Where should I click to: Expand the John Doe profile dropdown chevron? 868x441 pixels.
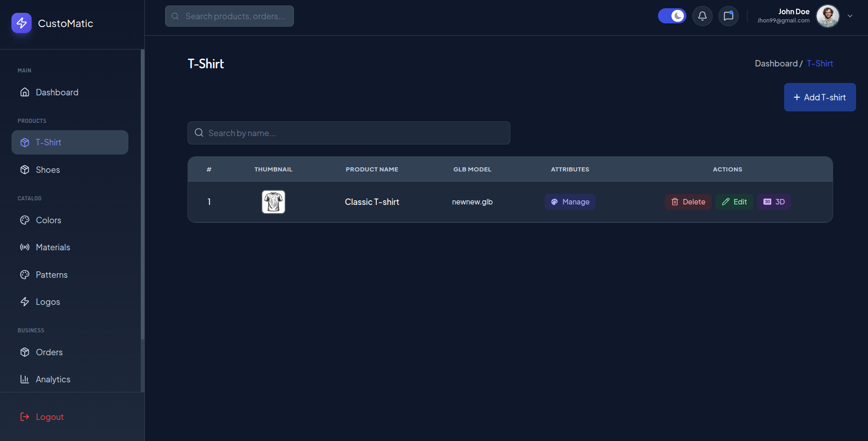click(x=850, y=16)
